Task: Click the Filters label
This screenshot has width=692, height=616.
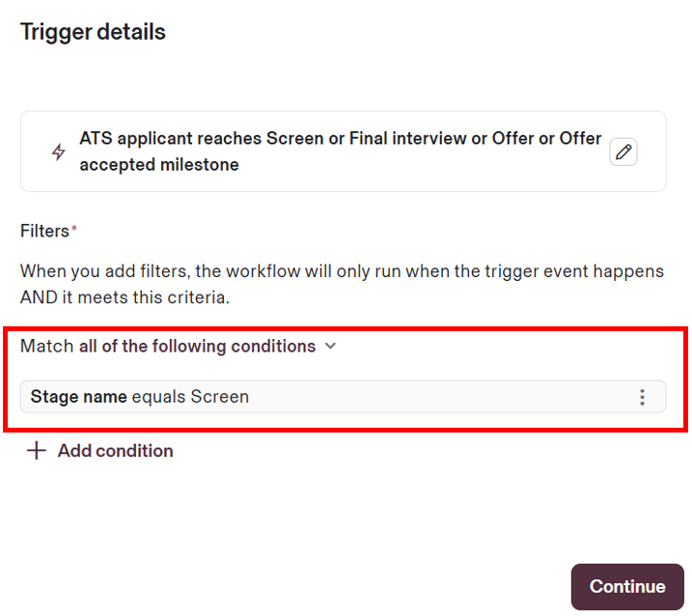Action: pyautogui.click(x=44, y=231)
